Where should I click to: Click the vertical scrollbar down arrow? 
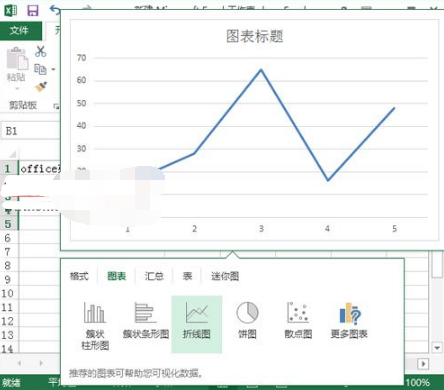point(437,348)
